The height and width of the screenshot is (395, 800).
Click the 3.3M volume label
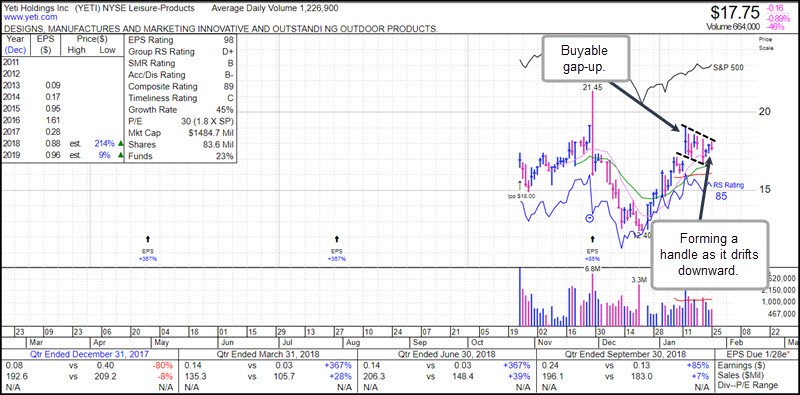(639, 280)
